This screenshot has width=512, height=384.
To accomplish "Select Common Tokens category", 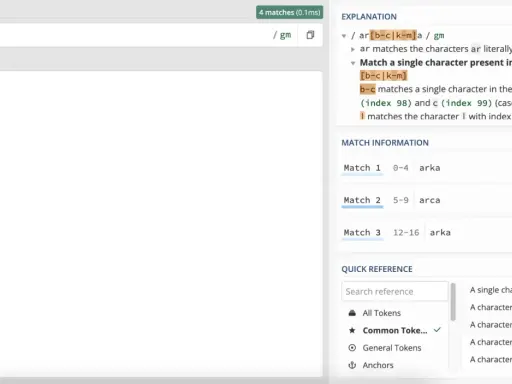I will pos(395,330).
